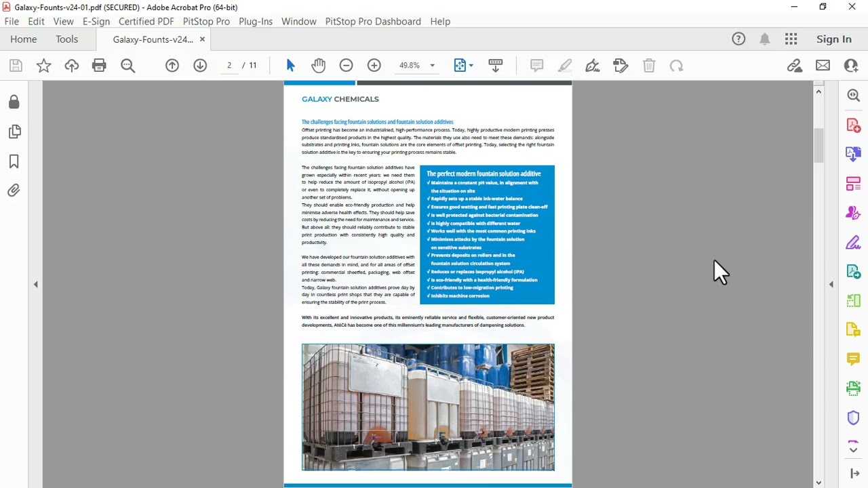The width and height of the screenshot is (868, 488).
Task: Click the delete trash icon
Action: coord(649,66)
